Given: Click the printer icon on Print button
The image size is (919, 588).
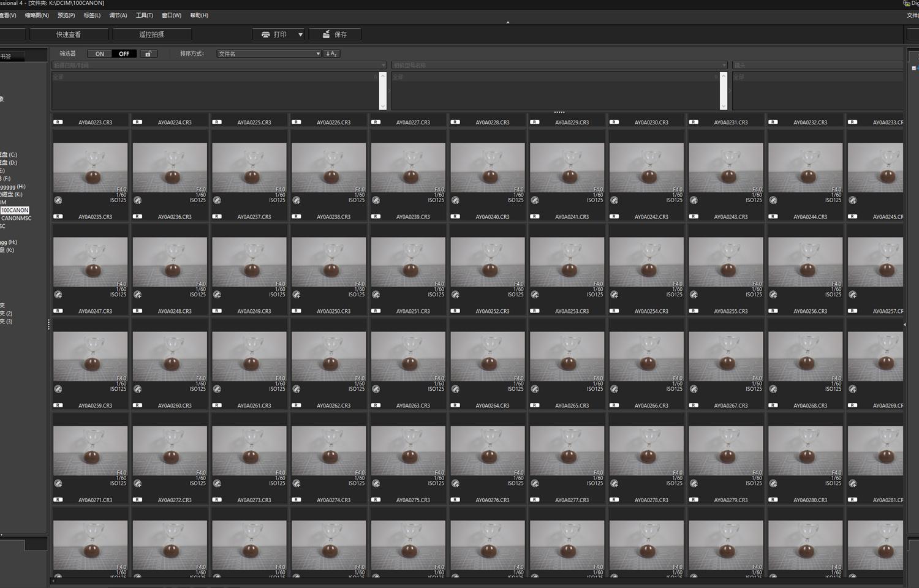Looking at the screenshot, I should click(265, 35).
